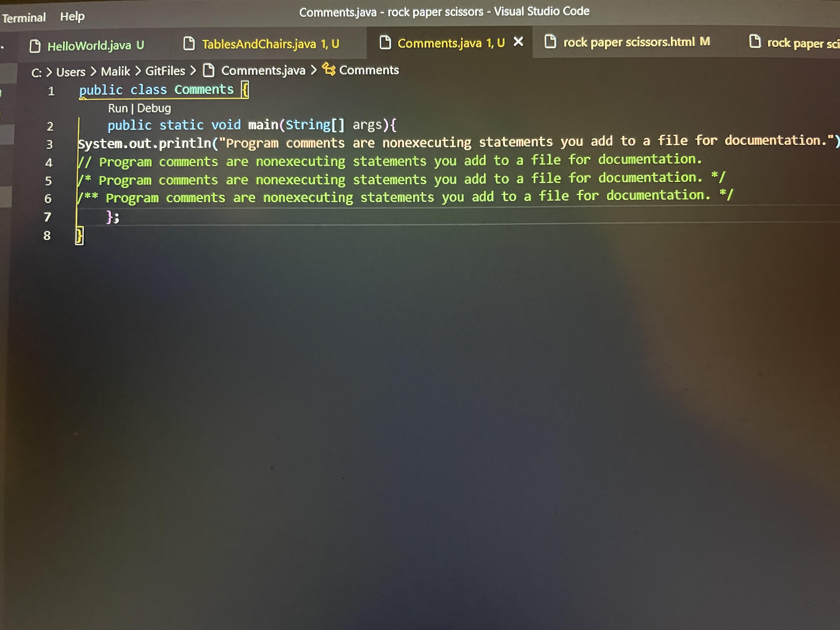
Task: Click the closing brace on line 8
Action: [x=79, y=236]
